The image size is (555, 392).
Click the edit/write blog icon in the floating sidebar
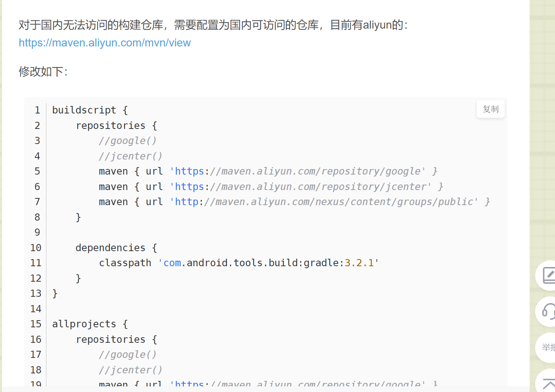click(549, 276)
